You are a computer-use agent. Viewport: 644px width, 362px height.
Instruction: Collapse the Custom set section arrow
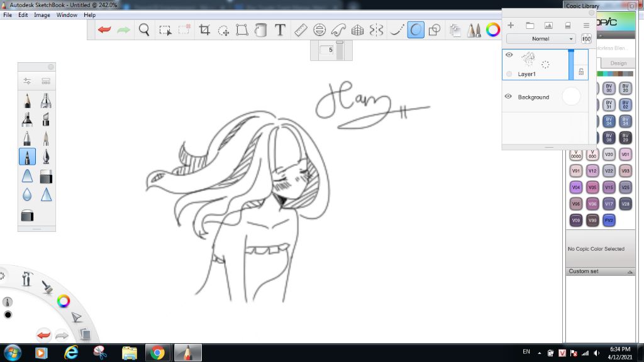[x=630, y=271]
